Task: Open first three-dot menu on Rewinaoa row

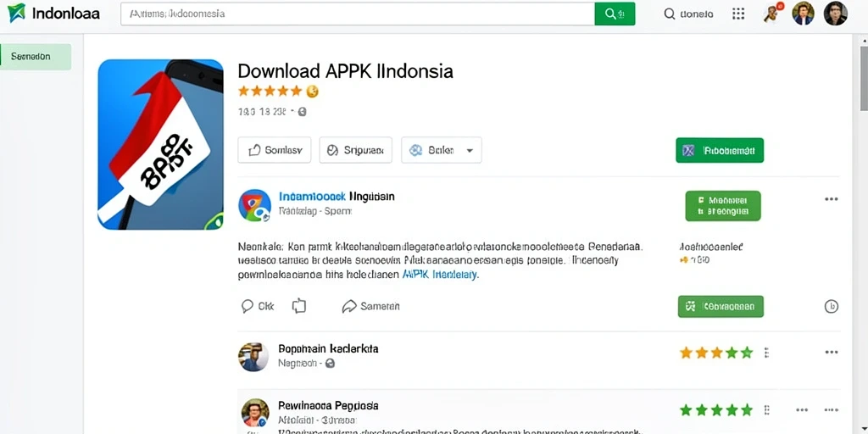Action: (x=802, y=410)
